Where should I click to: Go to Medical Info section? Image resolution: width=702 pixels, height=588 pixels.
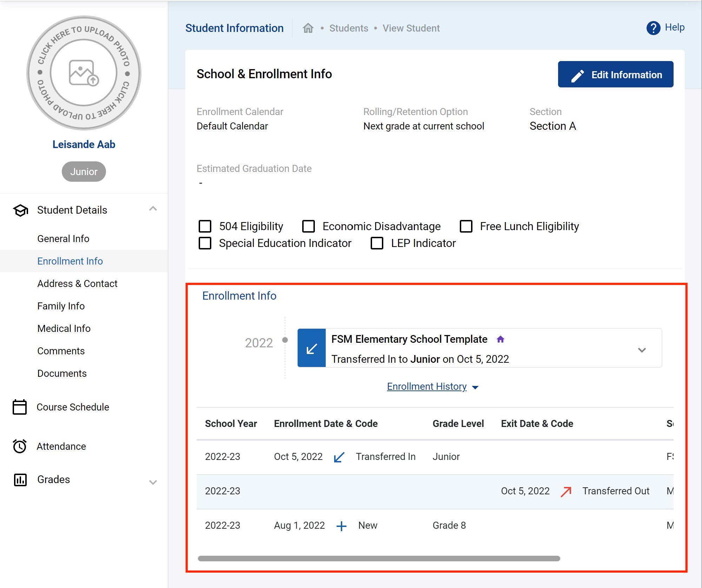tap(64, 328)
